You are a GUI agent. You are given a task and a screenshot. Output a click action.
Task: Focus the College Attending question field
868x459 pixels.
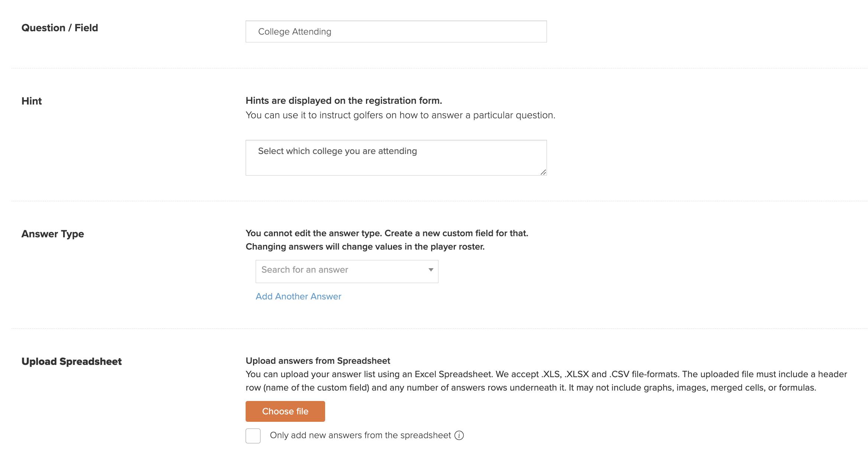tap(396, 32)
